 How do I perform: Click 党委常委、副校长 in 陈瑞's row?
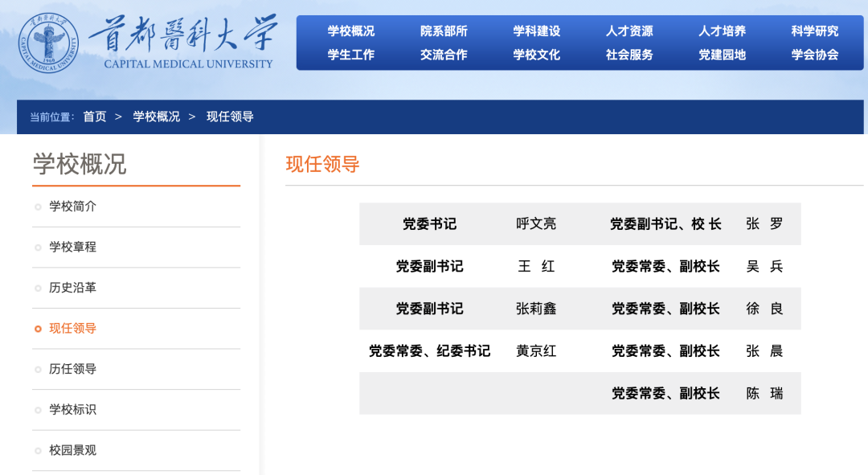(665, 394)
